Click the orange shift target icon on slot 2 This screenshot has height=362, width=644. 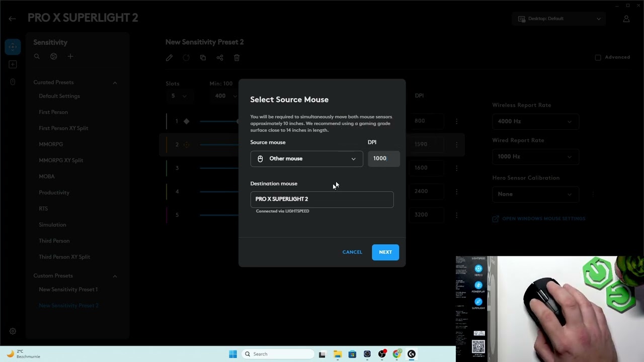[187, 145]
